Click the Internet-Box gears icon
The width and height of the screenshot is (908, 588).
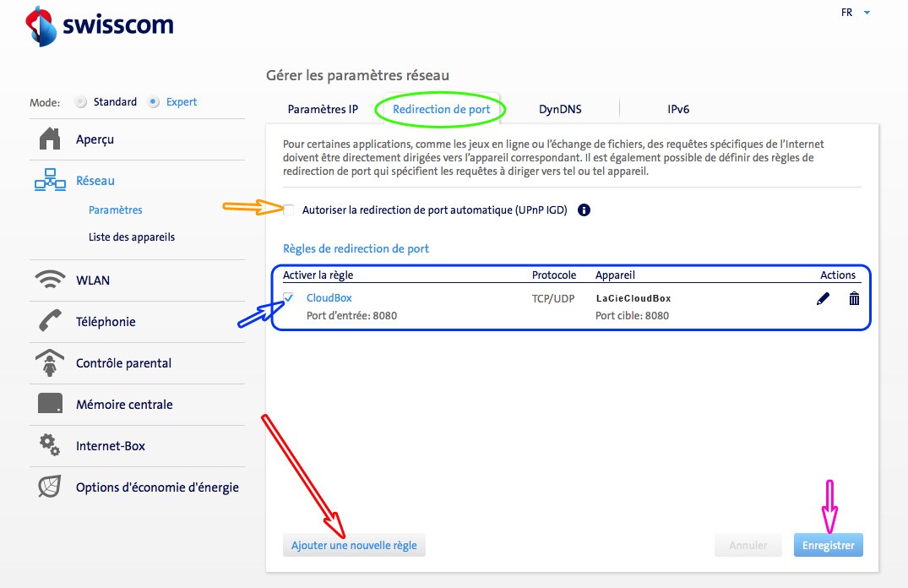click(51, 444)
